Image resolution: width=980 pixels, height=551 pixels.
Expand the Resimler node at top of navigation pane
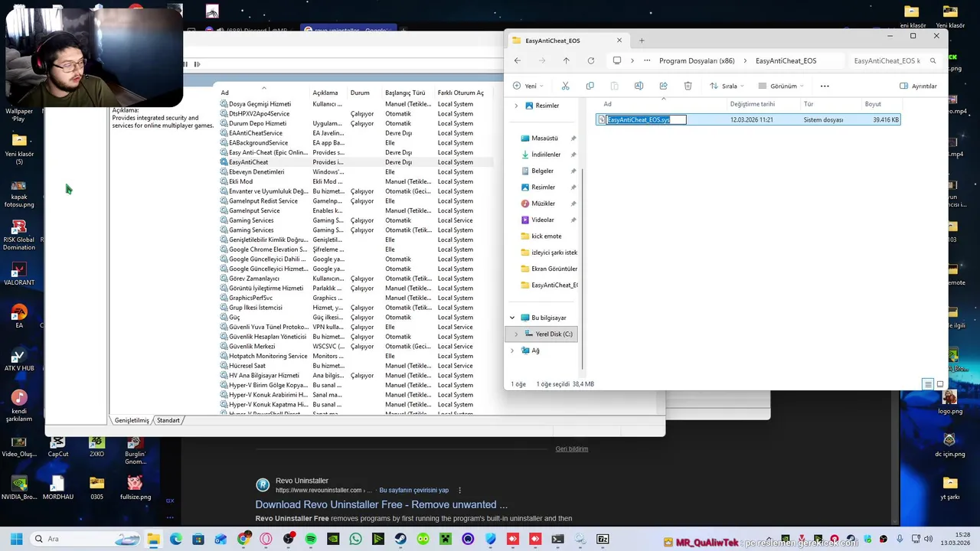point(516,106)
